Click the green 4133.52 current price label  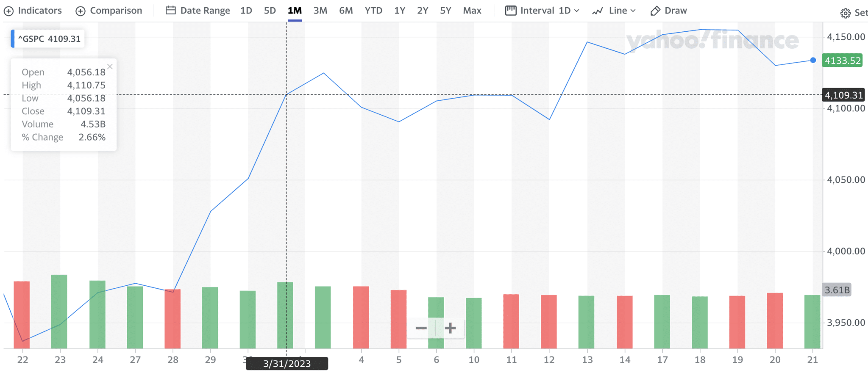pyautogui.click(x=842, y=61)
